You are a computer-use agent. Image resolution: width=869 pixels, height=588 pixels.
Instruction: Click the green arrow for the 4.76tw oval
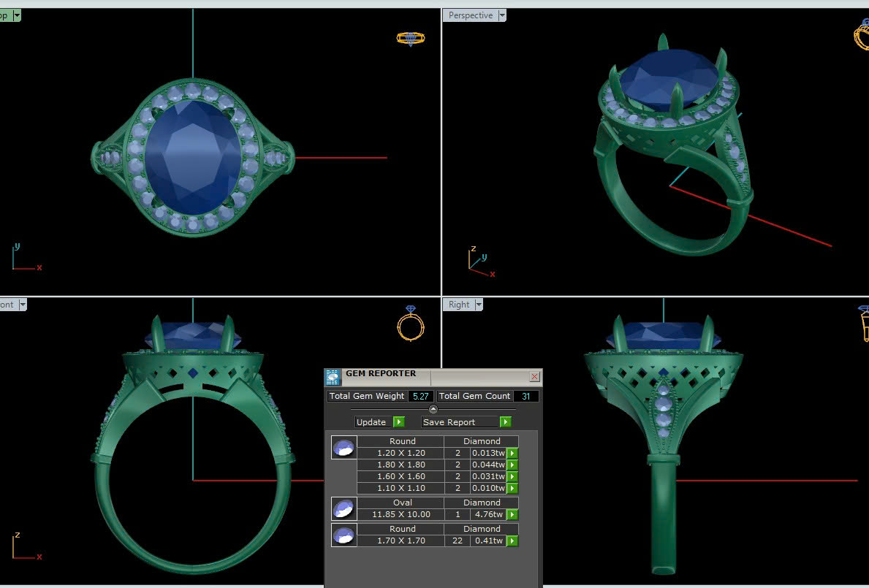point(512,514)
